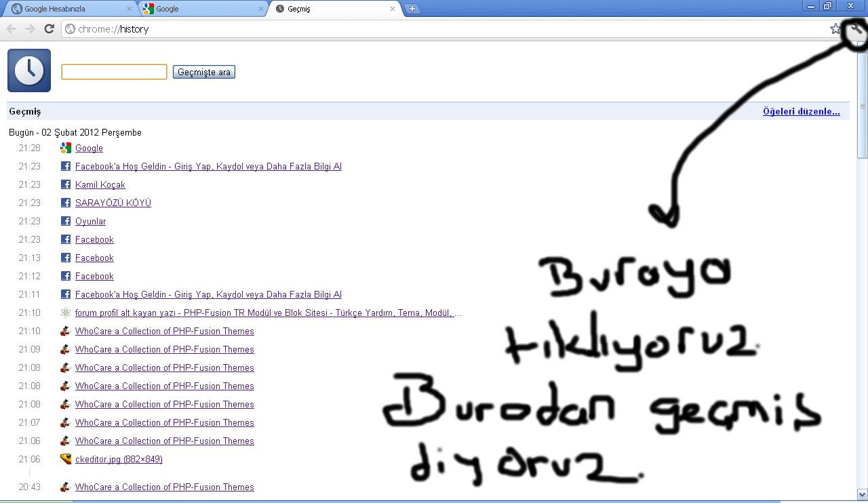Viewport: 868px width, 503px height.
Task: Open Facebook link visited at 21:13
Action: [x=94, y=258]
